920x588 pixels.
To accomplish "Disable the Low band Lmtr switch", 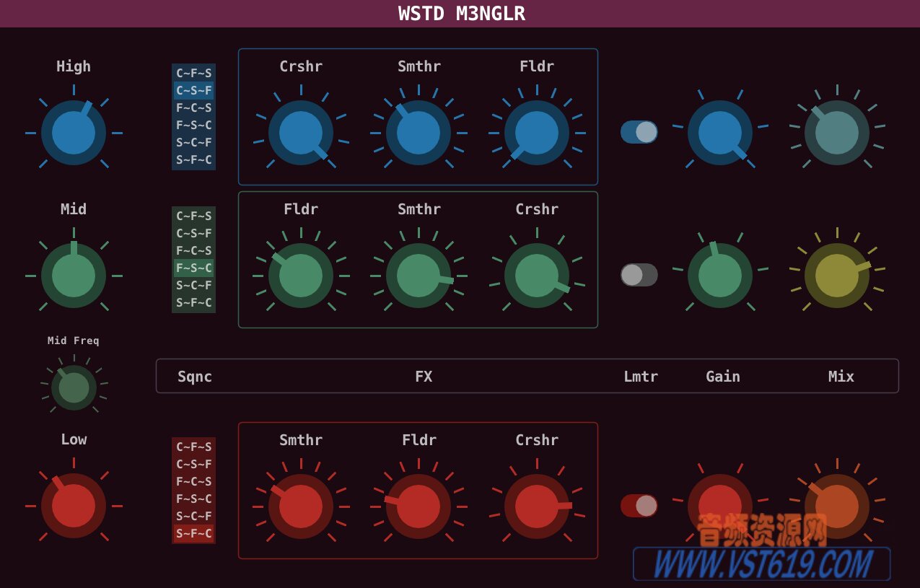I will coord(639,506).
